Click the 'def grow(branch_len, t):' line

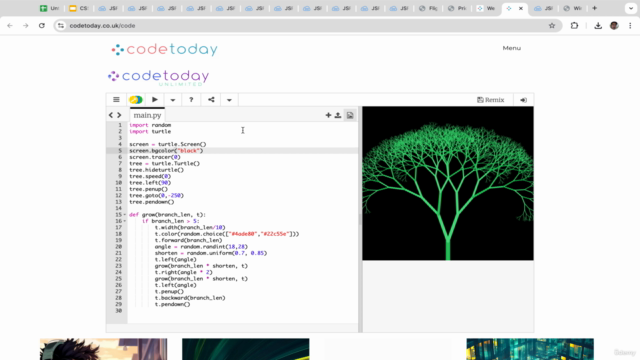coord(167,215)
